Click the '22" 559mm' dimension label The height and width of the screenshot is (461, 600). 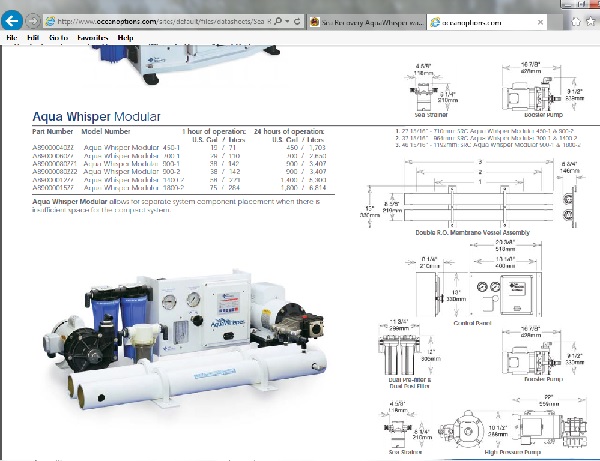click(549, 400)
